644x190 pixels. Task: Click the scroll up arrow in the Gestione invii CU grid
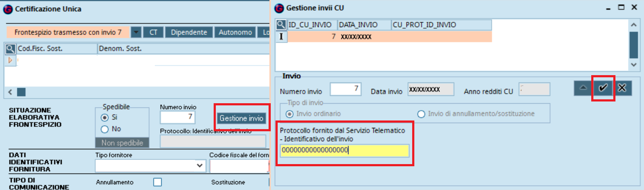point(634,25)
